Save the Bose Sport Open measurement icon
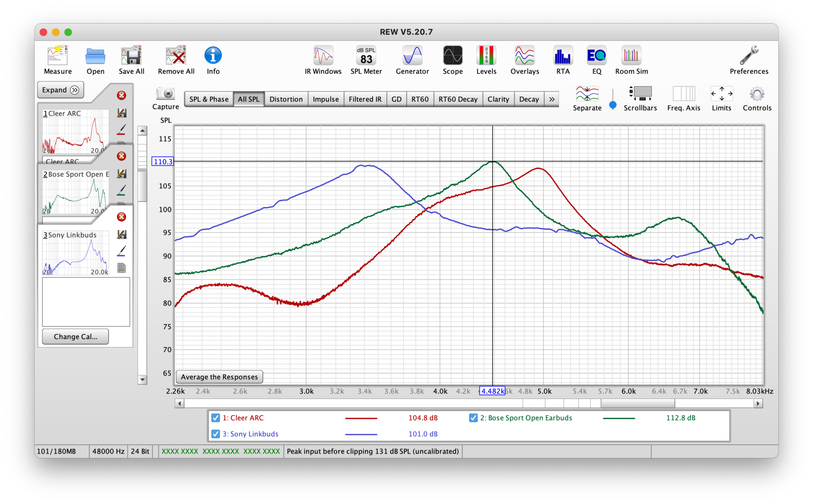The height and width of the screenshot is (504, 813). pyautogui.click(x=122, y=174)
